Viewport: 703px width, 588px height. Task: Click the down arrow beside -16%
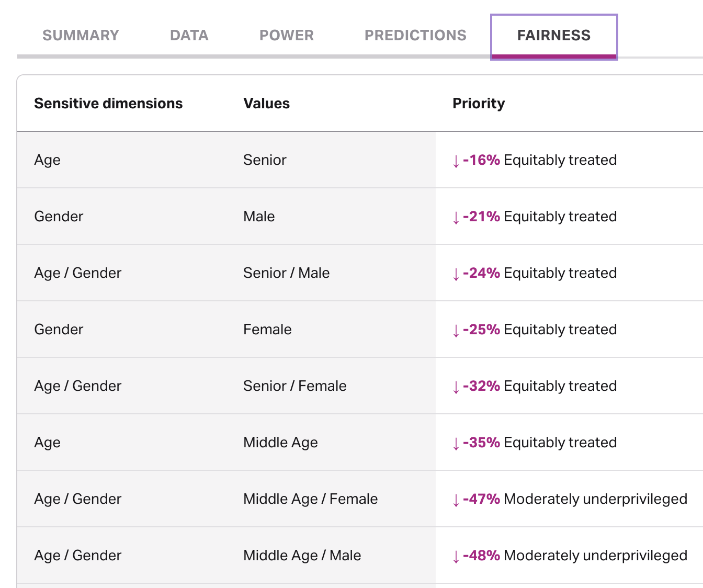coord(456,161)
